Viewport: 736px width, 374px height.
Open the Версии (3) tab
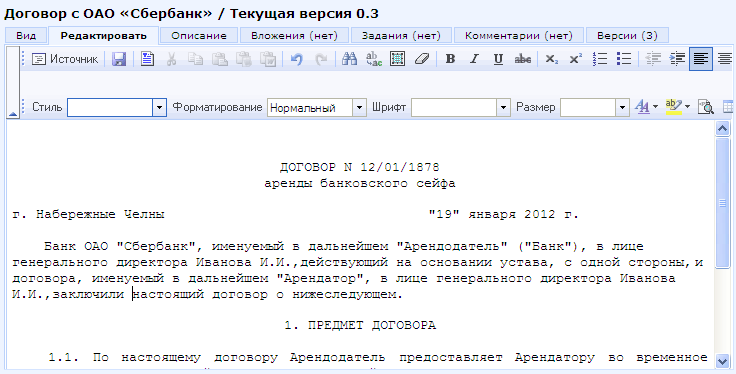tap(627, 36)
